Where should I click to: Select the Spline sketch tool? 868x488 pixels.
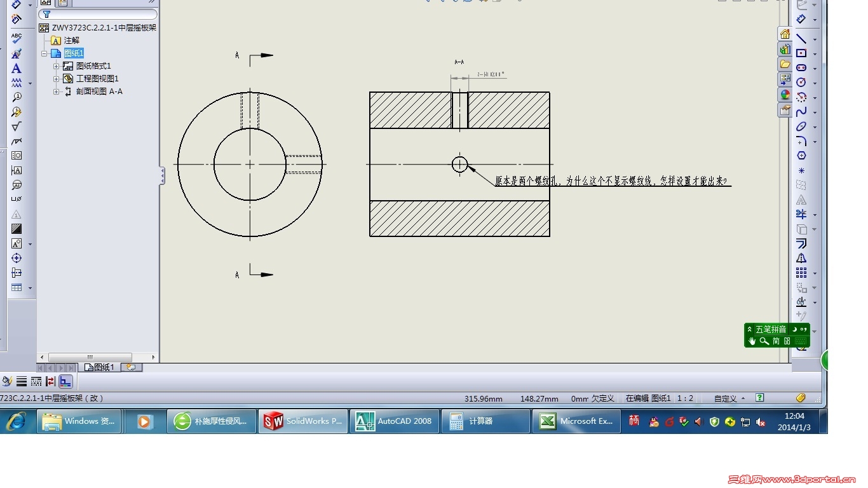pyautogui.click(x=801, y=112)
